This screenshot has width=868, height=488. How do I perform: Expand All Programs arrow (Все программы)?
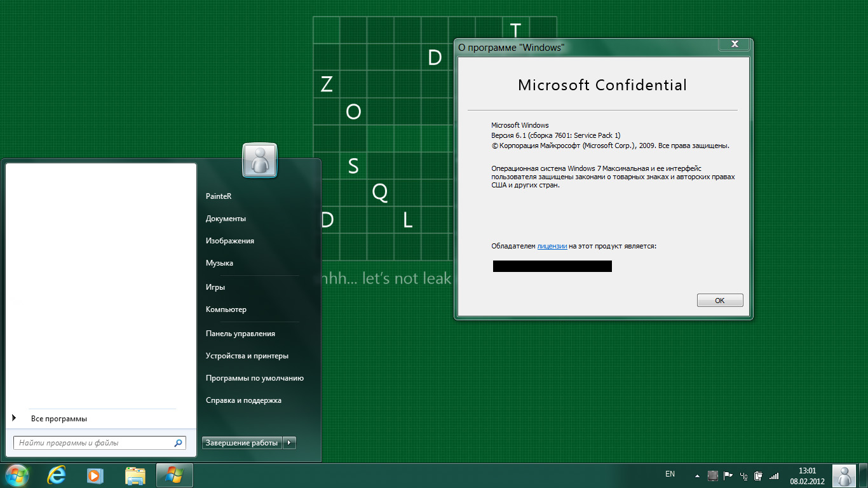[x=15, y=418]
